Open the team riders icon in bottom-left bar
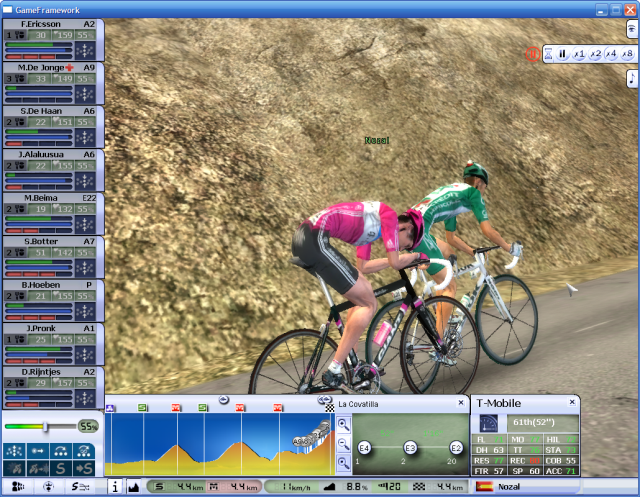This screenshot has width=640, height=497. [x=16, y=487]
